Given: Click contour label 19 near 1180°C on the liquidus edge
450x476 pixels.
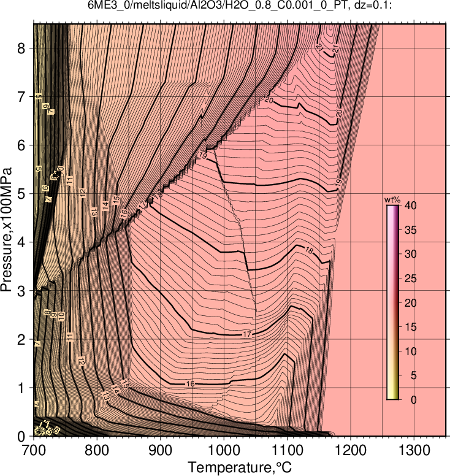Looking at the screenshot, I should click(338, 182).
